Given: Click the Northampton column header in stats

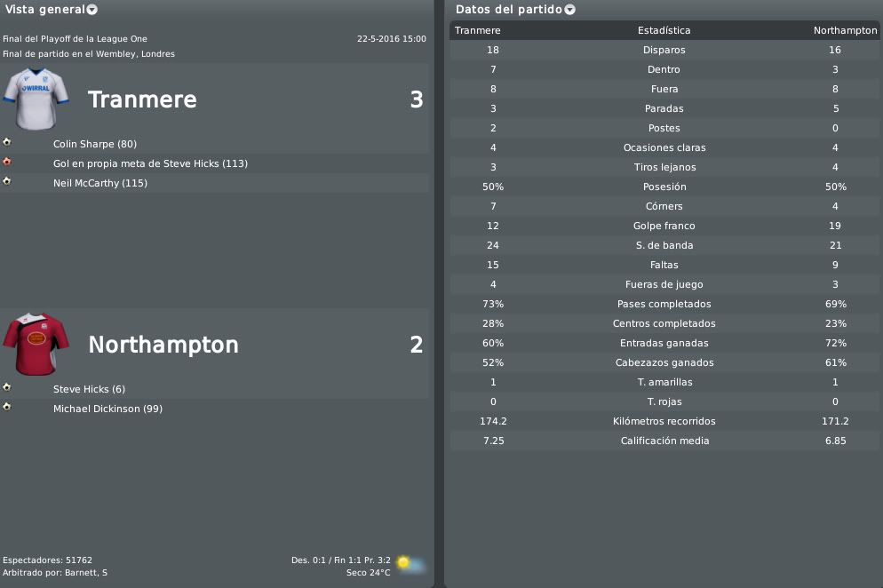Looking at the screenshot, I should point(846,30).
